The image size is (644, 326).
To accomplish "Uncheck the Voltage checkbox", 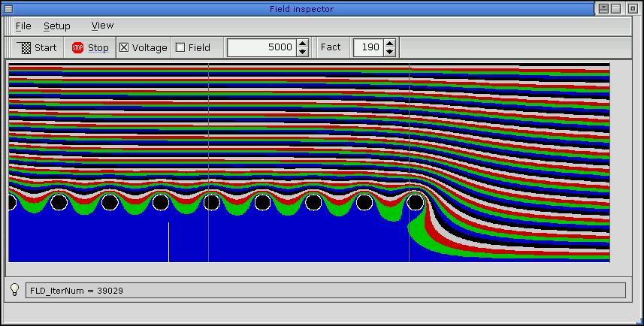I will point(125,47).
